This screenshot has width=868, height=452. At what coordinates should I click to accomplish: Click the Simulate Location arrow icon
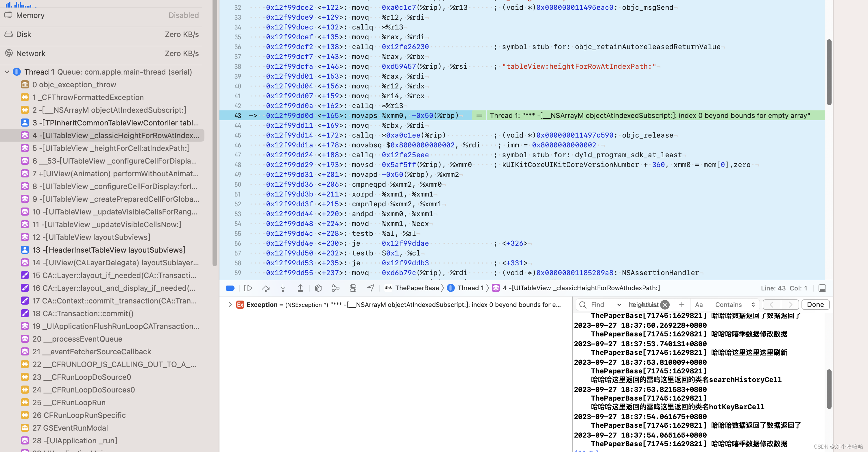pos(370,288)
